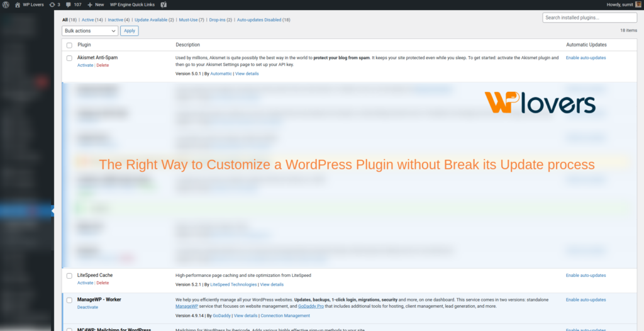Open the Yoast SEO icon in admin bar
The image size is (644, 331).
(164, 4)
